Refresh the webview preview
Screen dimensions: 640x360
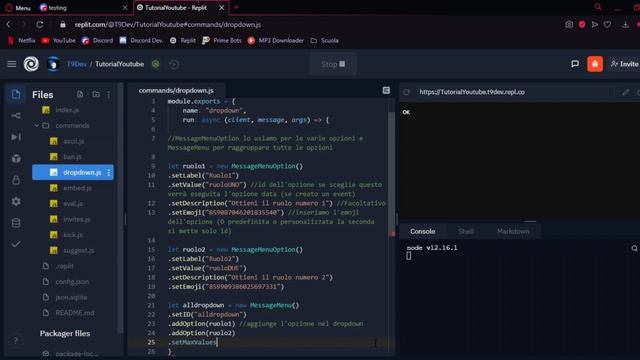(407, 92)
